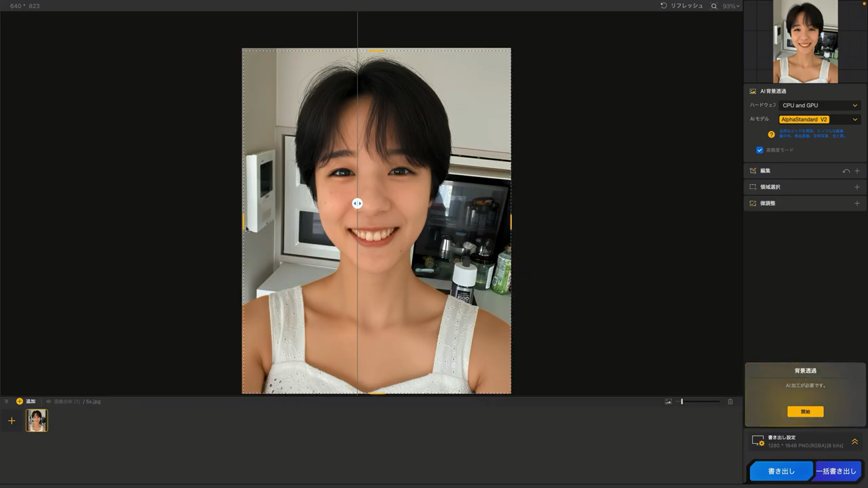Viewport: 868px width, 488px height.
Task: Click the trash delete icon in file bar
Action: (x=730, y=401)
